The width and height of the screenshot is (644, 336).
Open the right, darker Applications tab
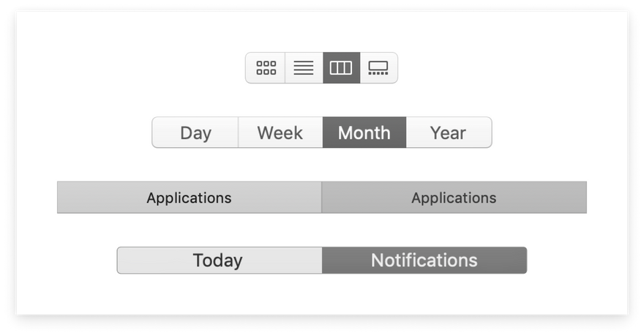click(x=454, y=198)
